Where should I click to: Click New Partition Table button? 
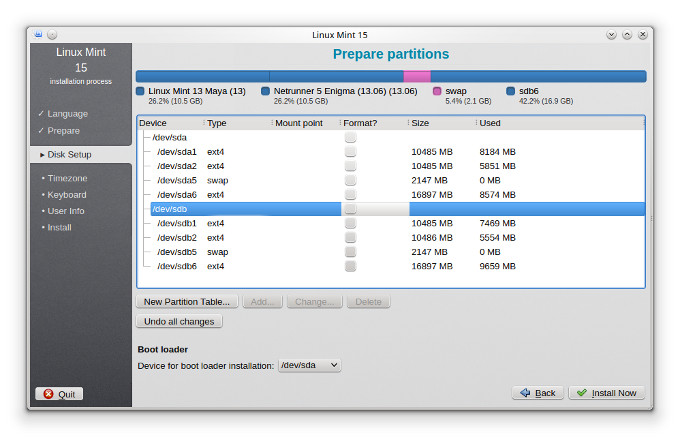pos(187,302)
